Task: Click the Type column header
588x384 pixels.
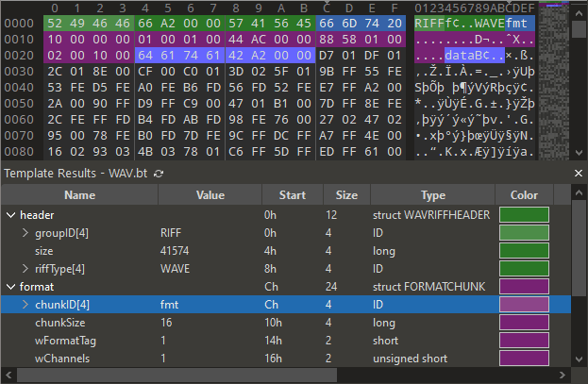Action: pyautogui.click(x=432, y=195)
